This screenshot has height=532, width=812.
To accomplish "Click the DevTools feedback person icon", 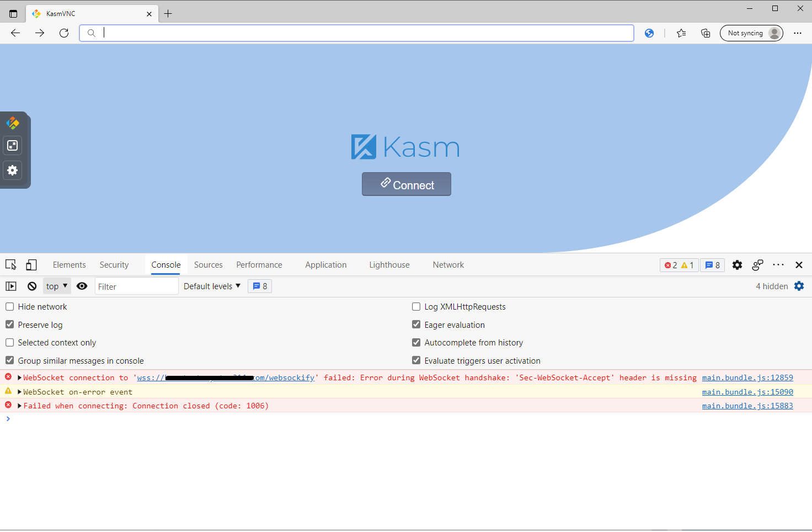I will [758, 265].
